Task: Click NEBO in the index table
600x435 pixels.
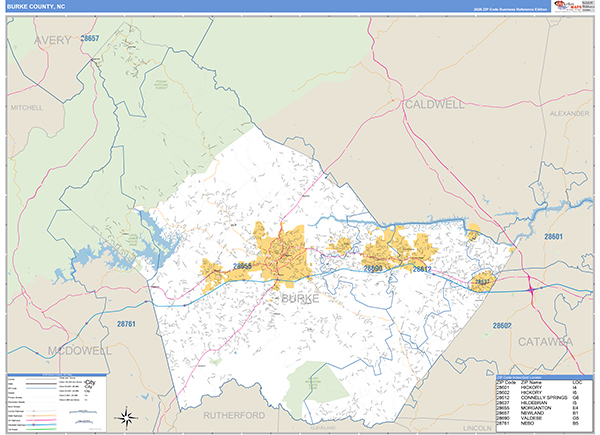Action: click(527, 423)
